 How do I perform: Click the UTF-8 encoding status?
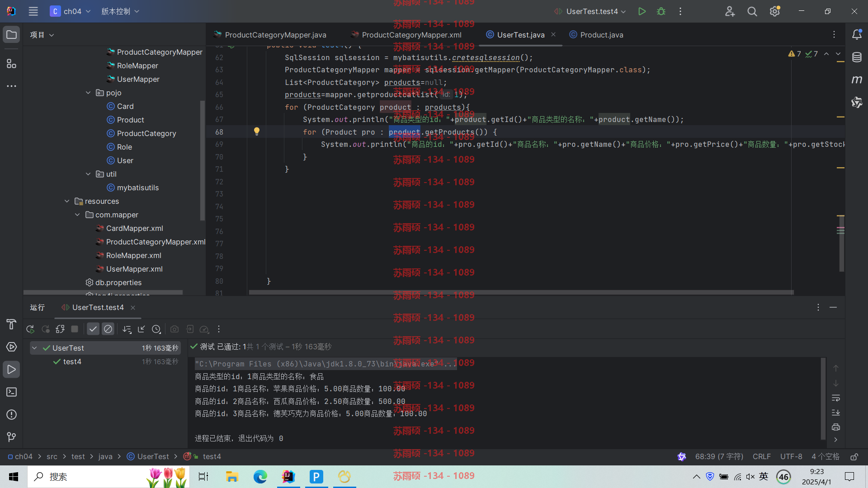coord(791,457)
